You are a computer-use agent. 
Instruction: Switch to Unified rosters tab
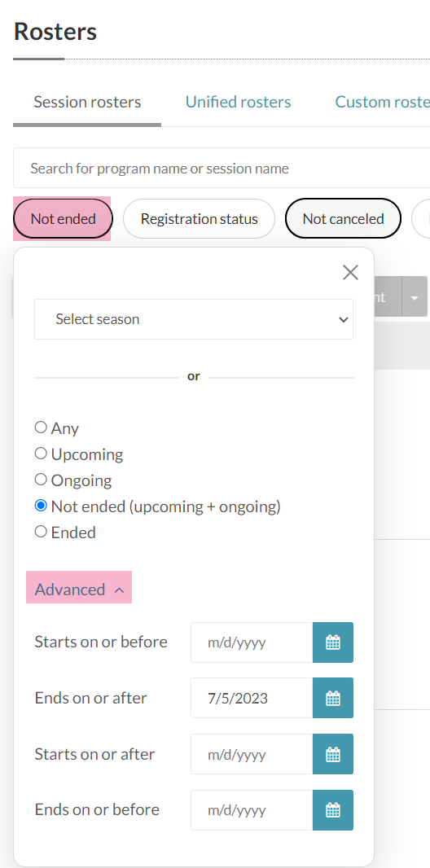238,102
